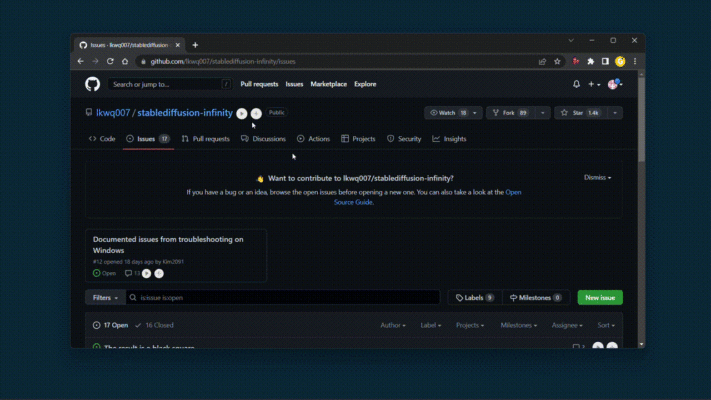Open the Extensions puzzle icon
711x400 pixels.
coord(590,61)
